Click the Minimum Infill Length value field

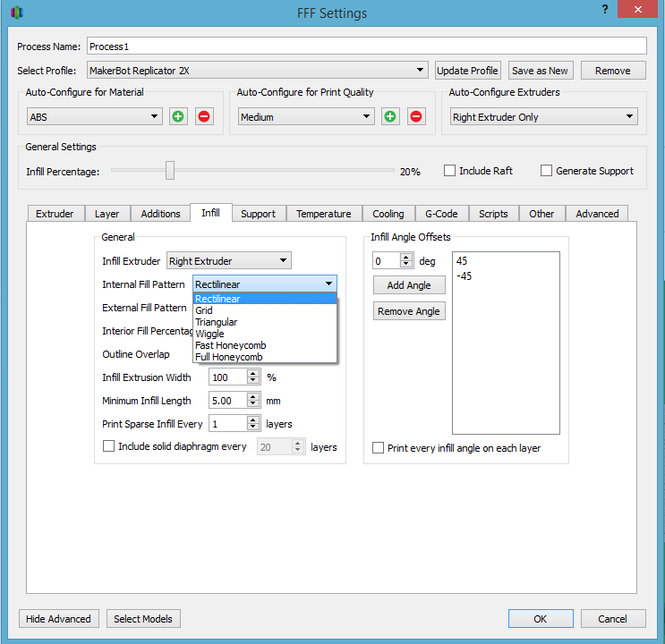(x=228, y=400)
